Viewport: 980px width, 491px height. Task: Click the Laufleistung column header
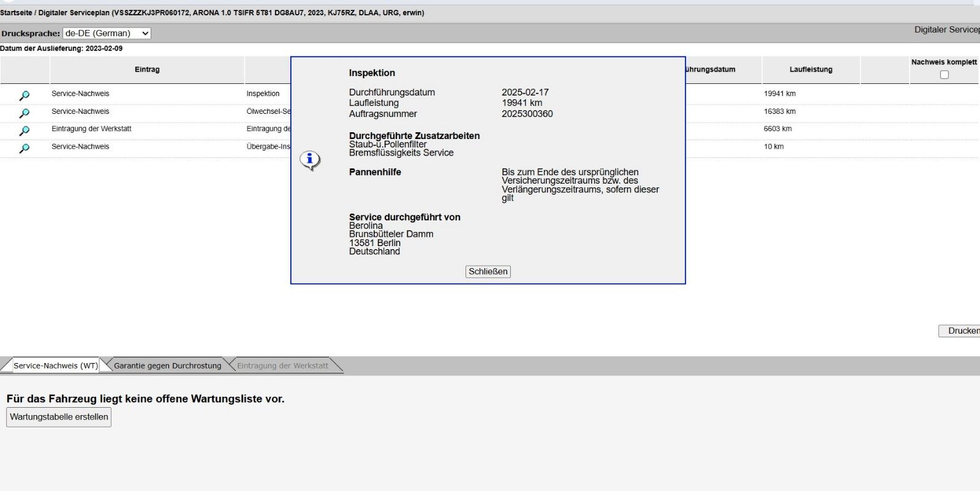coord(810,70)
